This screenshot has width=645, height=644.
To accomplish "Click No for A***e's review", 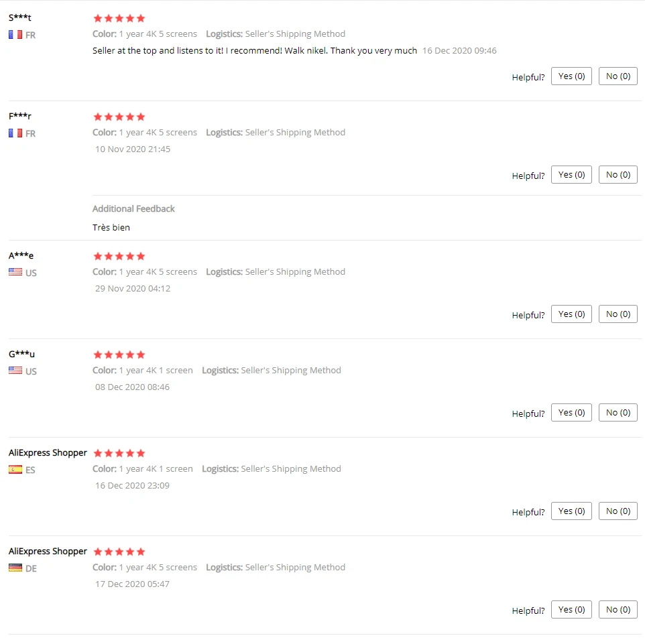I will pos(618,314).
